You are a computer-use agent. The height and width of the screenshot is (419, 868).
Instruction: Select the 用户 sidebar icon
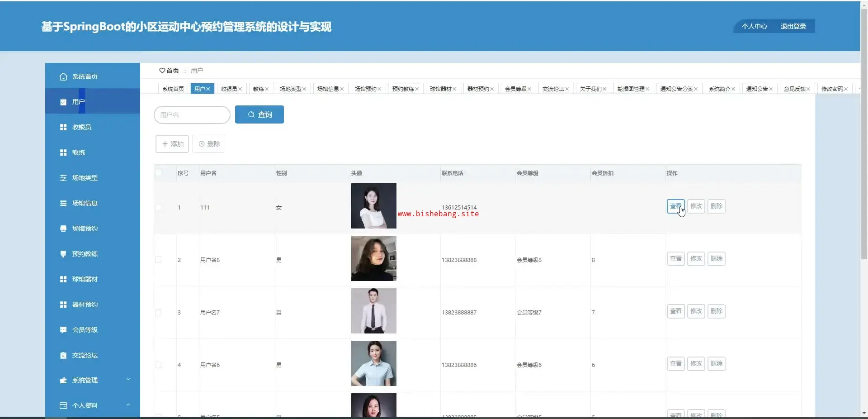pyautogui.click(x=63, y=102)
